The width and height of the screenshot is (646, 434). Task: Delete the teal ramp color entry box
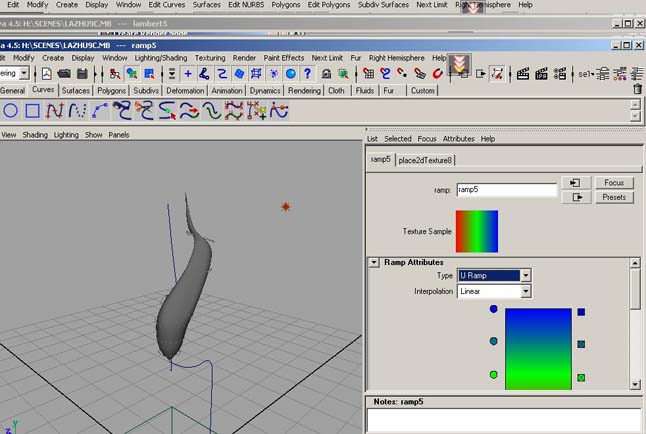(x=581, y=344)
